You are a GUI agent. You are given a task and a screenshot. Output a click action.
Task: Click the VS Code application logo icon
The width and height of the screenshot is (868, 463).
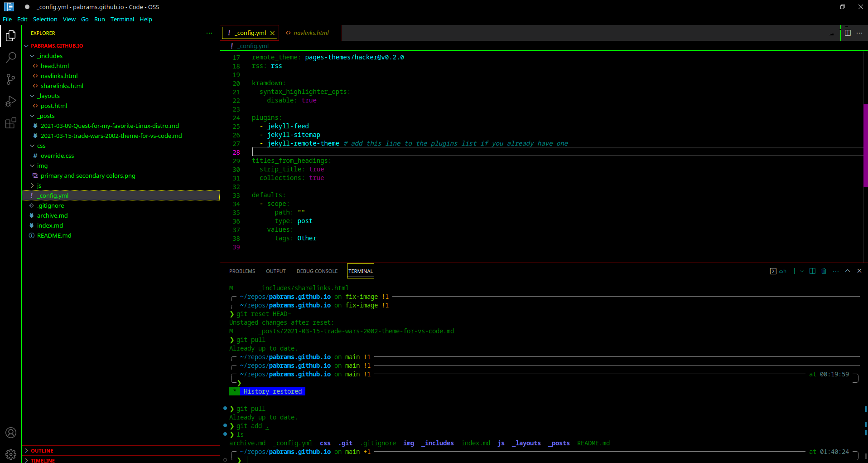pyautogui.click(x=9, y=7)
